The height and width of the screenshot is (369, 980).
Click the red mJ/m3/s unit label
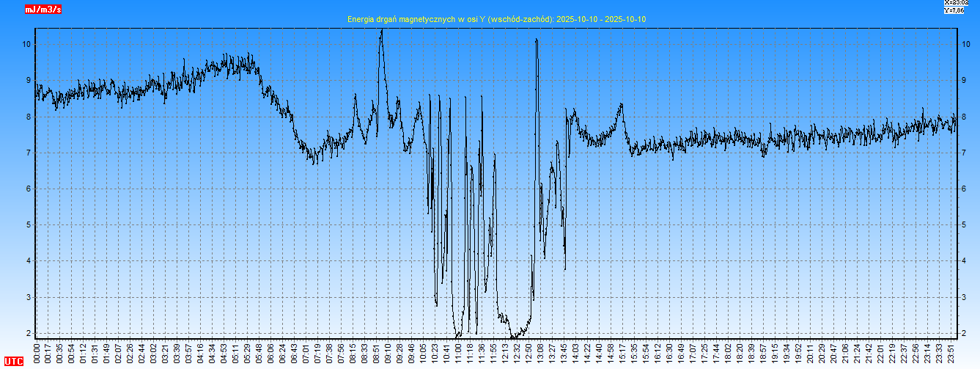[43, 10]
